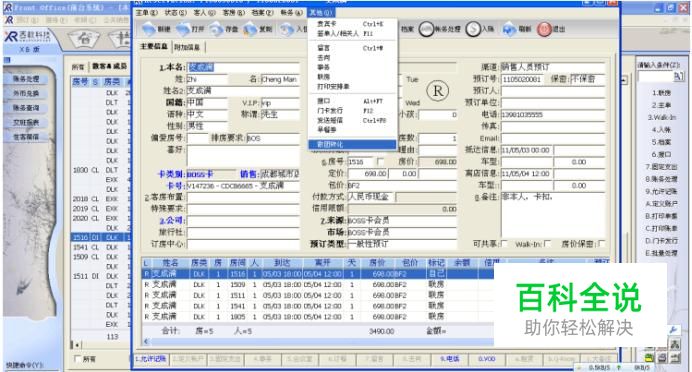This screenshot has width=692, height=372.
Task: Select room 1830 CL in the room list
Action: 101,170
